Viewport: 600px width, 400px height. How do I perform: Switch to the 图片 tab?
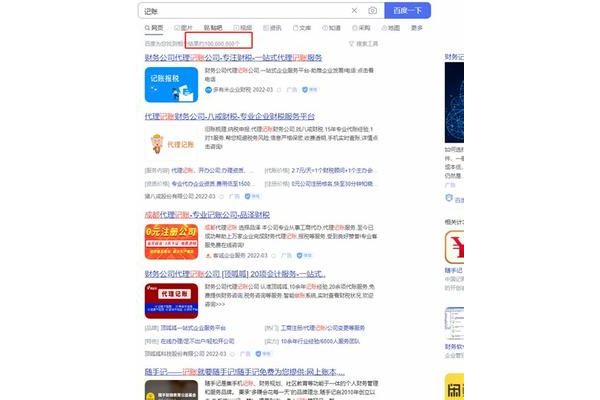pyautogui.click(x=183, y=28)
